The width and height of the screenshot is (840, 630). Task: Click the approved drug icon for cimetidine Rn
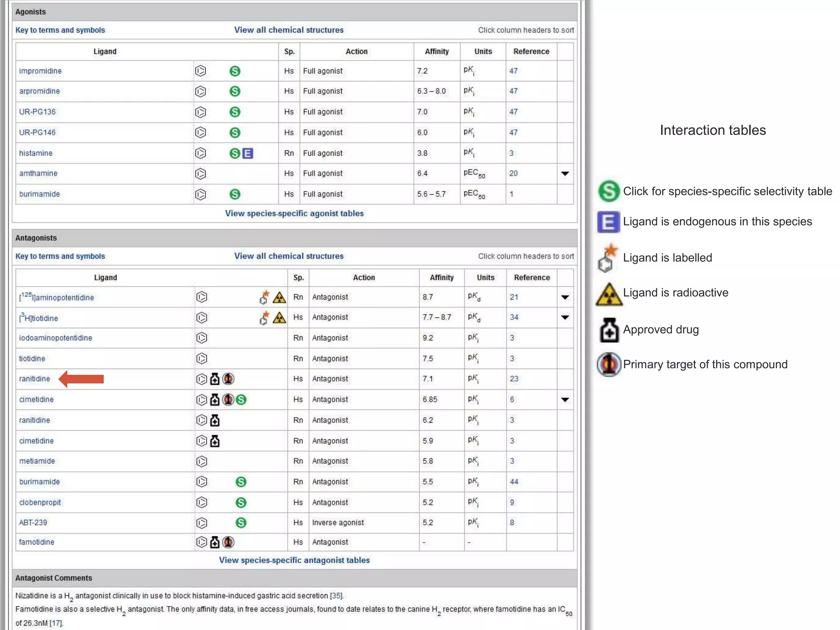coord(215,441)
